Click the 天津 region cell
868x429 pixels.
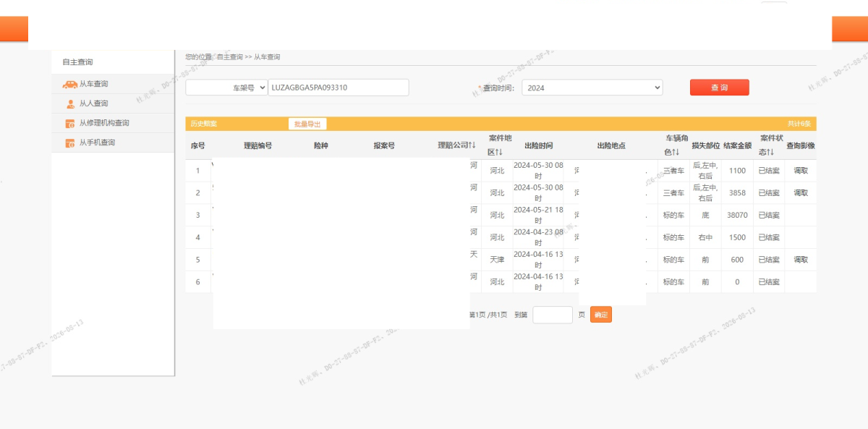pyautogui.click(x=497, y=260)
